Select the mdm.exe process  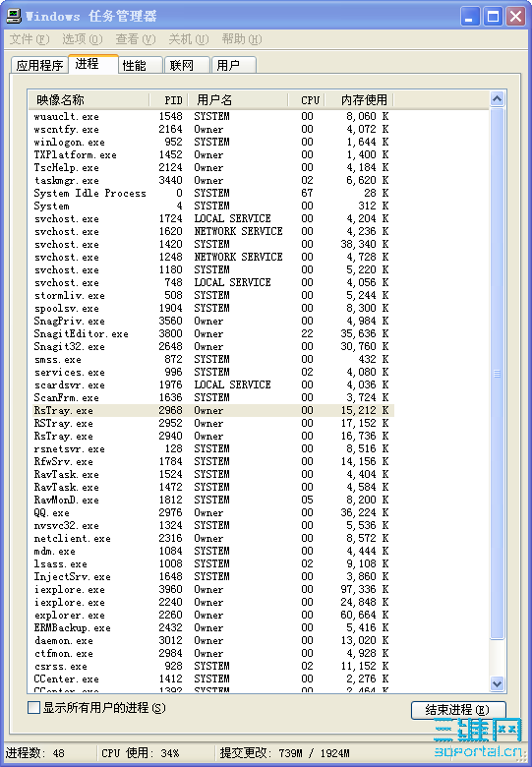[213, 551]
